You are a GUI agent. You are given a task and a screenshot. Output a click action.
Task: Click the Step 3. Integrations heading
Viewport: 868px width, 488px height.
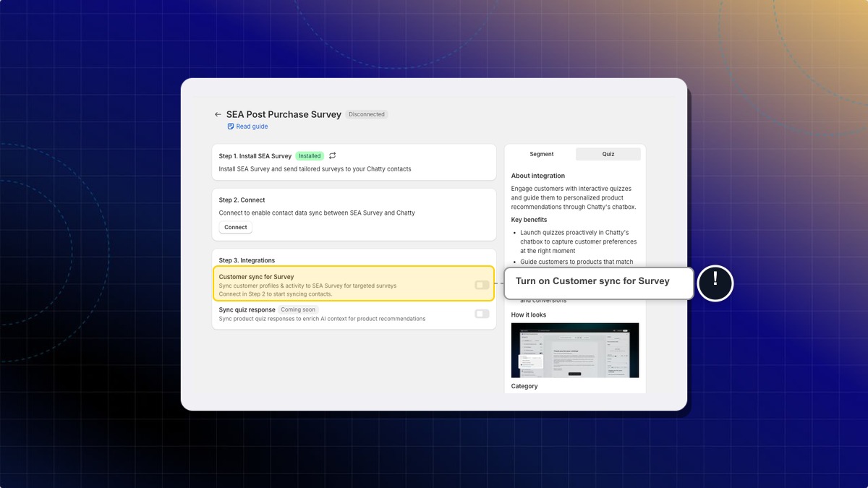pos(247,260)
